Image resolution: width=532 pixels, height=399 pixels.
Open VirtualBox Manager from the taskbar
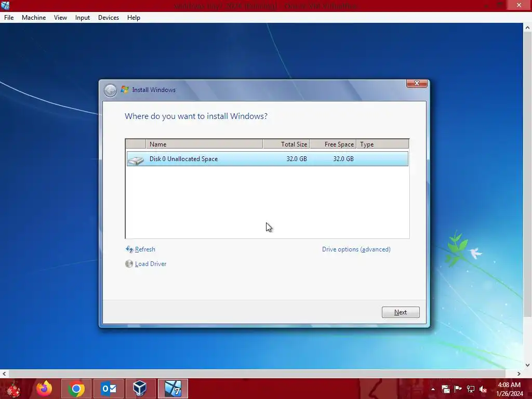[140, 389]
